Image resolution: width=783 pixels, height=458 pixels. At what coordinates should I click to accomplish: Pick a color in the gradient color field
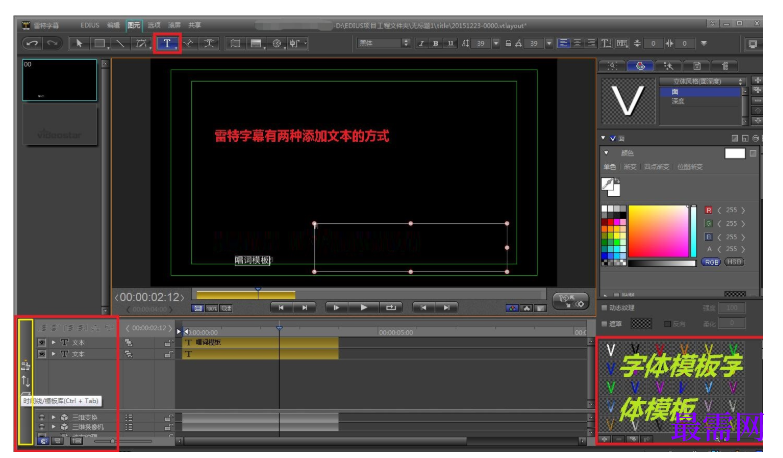click(658, 231)
